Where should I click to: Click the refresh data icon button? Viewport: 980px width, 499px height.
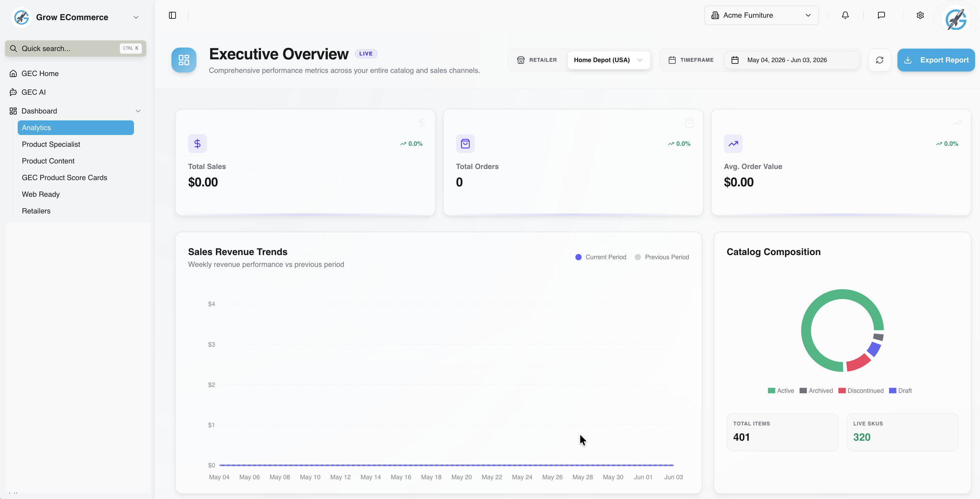pos(880,60)
